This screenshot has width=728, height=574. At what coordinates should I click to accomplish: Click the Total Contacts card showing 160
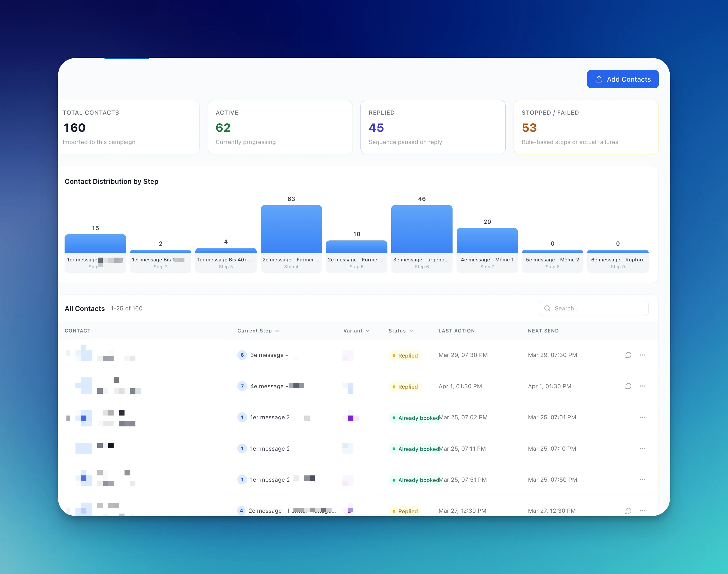[129, 127]
